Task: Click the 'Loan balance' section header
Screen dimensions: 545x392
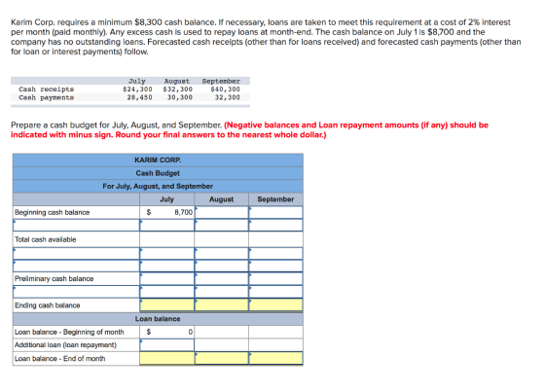Action: pos(158,319)
